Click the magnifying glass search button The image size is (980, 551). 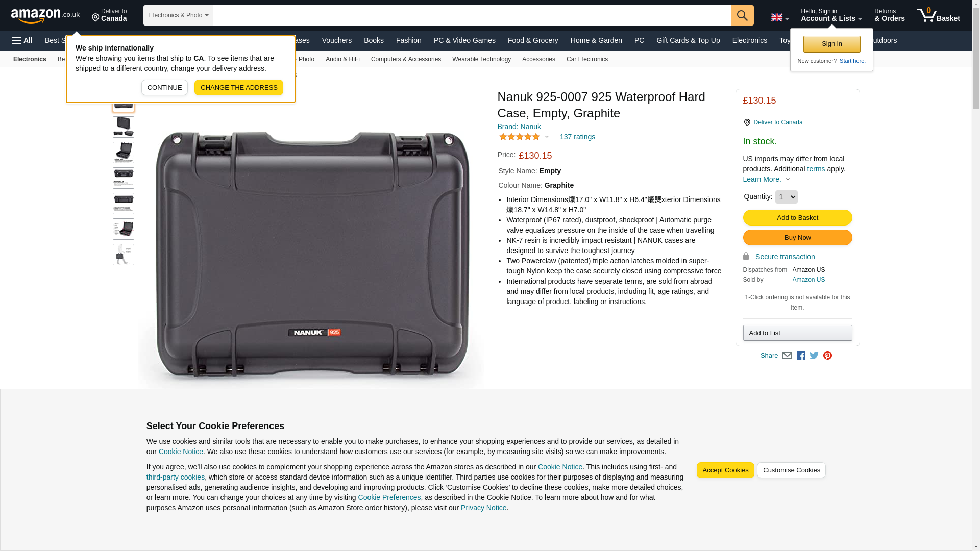[742, 15]
